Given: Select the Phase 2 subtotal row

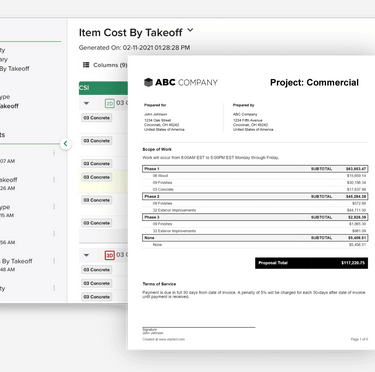Looking at the screenshot, I should [255, 196].
